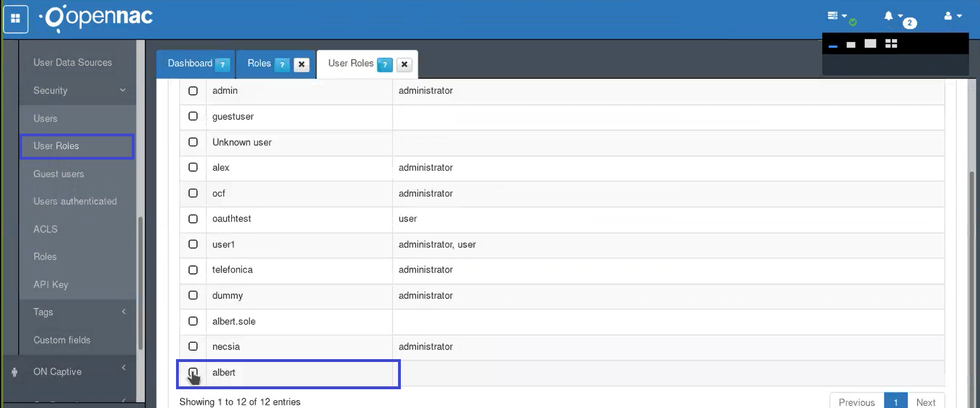The width and height of the screenshot is (980, 408).
Task: Select the four-tile grid layout icon
Action: point(891,44)
